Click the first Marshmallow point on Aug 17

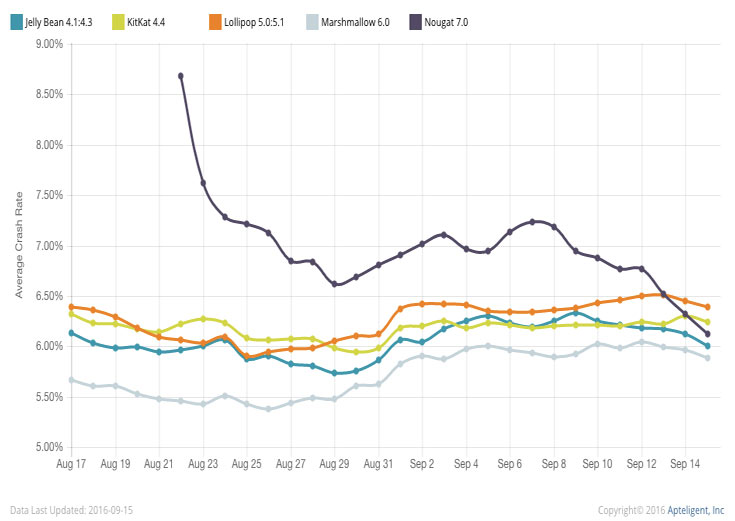[x=71, y=380]
